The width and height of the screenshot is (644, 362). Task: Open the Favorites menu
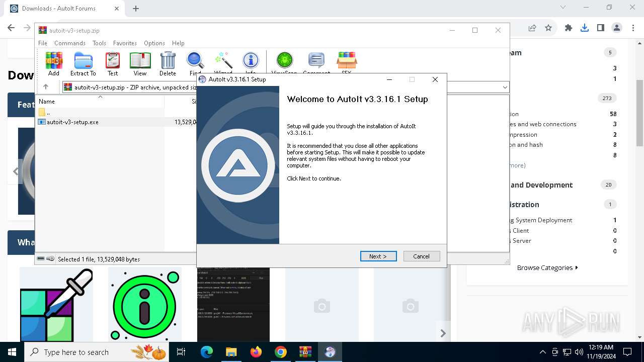tap(125, 43)
